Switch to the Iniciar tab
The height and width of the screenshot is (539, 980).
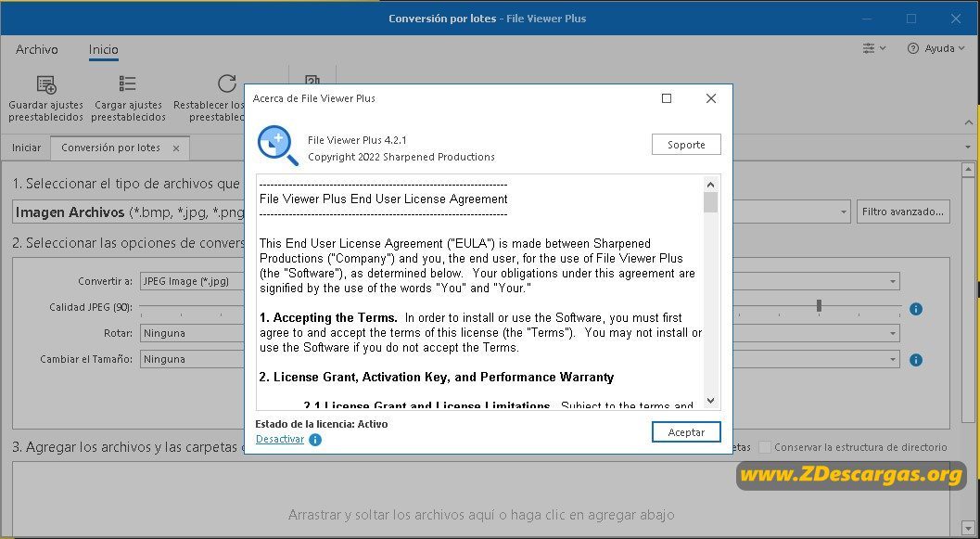tap(26, 148)
